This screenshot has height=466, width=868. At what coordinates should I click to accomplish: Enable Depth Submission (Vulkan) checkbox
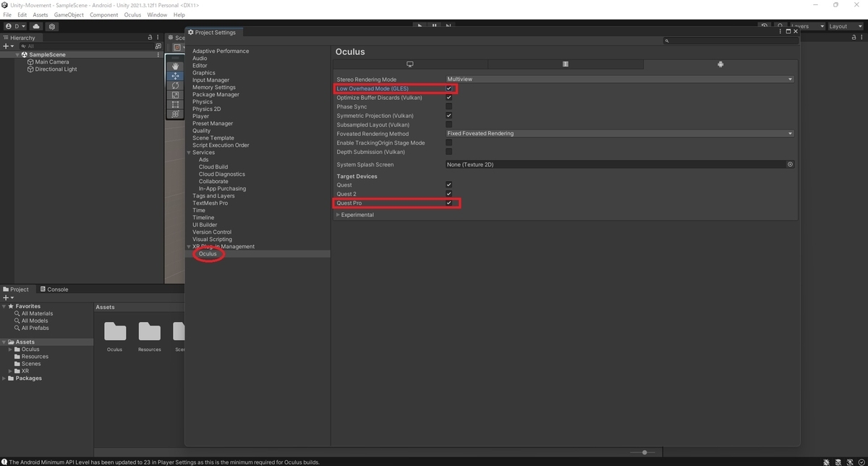[x=448, y=152]
